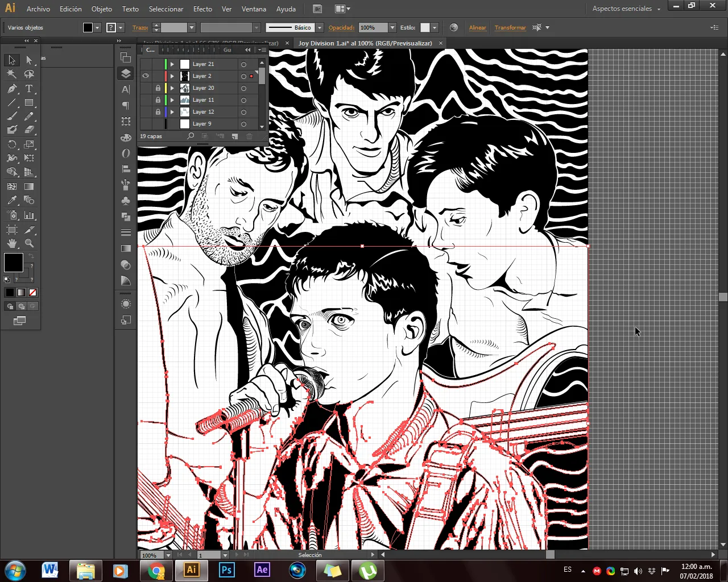Choose the Rotate tool
The image size is (728, 582).
[x=12, y=144]
